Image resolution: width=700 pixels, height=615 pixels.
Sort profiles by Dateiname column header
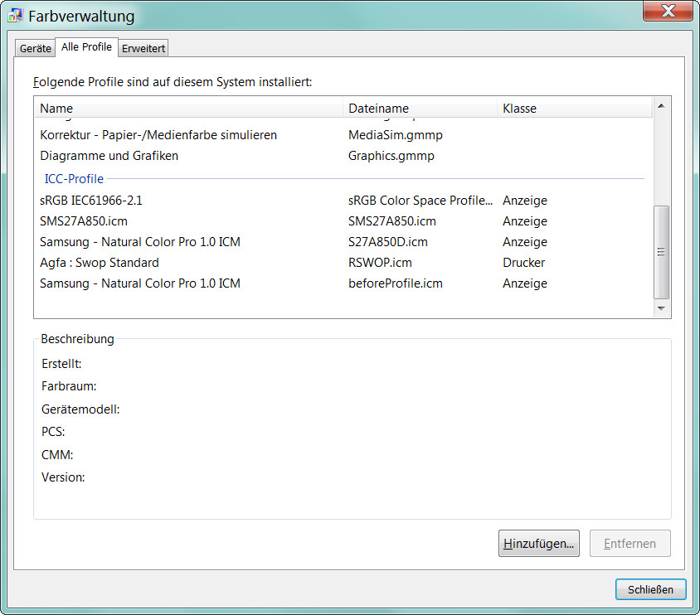(x=378, y=109)
